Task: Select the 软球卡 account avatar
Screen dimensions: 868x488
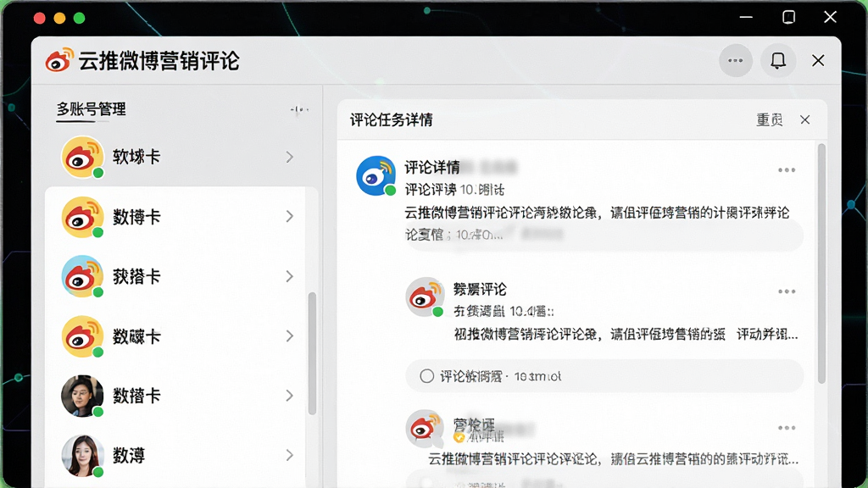Action: [82, 157]
